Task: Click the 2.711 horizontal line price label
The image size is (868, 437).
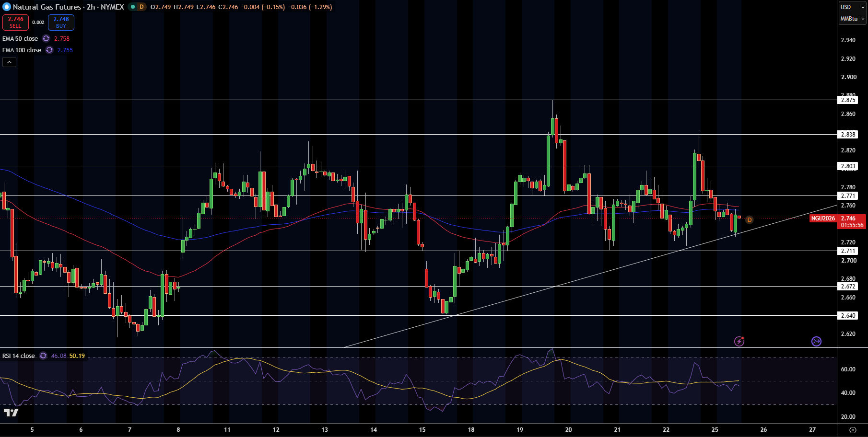Action: point(848,251)
